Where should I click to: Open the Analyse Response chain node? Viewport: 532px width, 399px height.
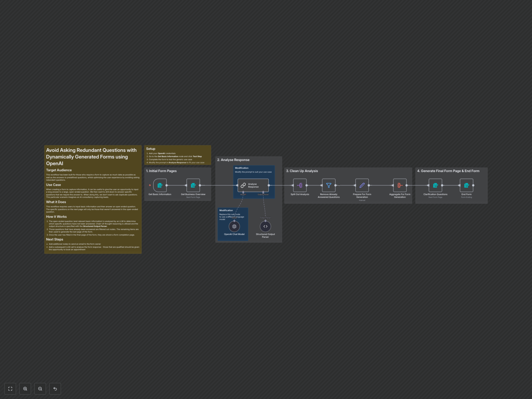point(253,185)
